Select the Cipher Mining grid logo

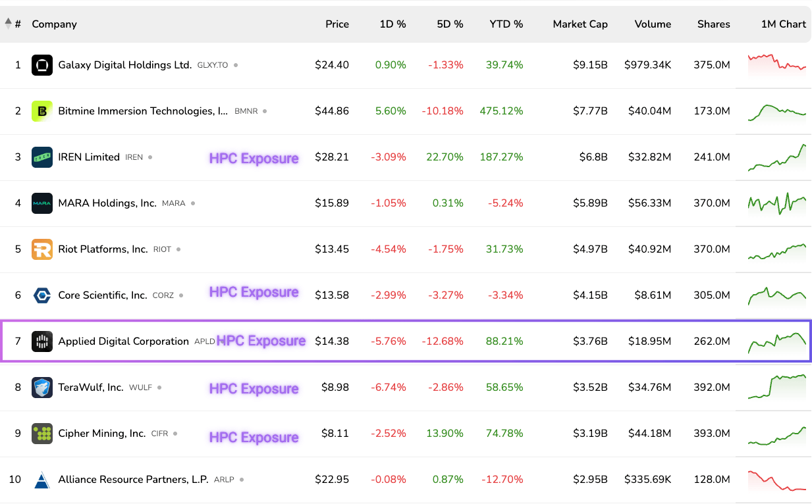coord(42,433)
